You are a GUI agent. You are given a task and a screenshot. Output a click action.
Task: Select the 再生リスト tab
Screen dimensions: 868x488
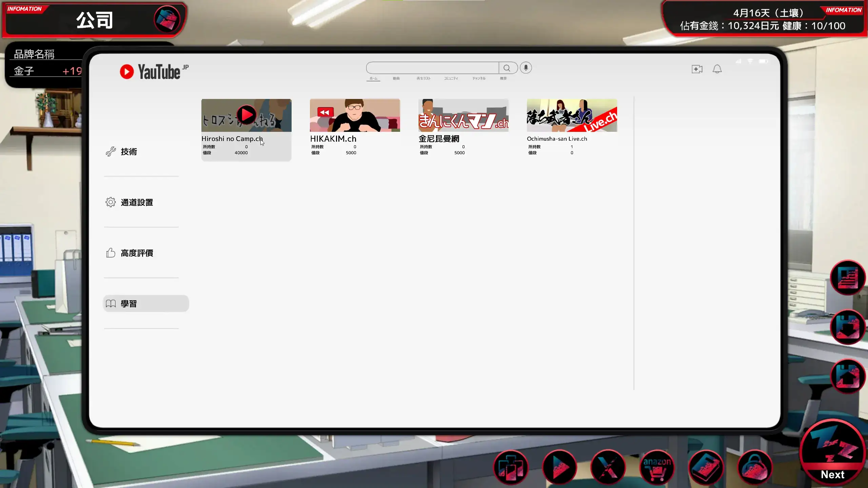[423, 78]
